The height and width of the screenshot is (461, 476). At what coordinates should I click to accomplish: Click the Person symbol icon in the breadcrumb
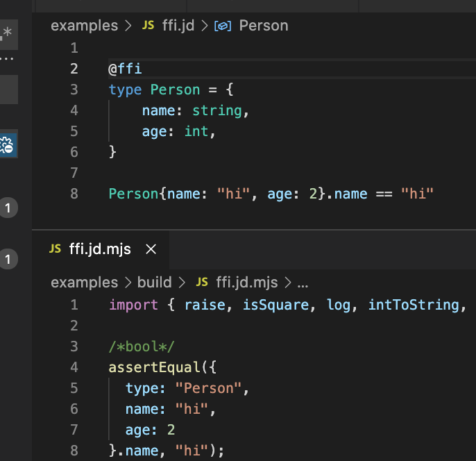[x=223, y=26]
